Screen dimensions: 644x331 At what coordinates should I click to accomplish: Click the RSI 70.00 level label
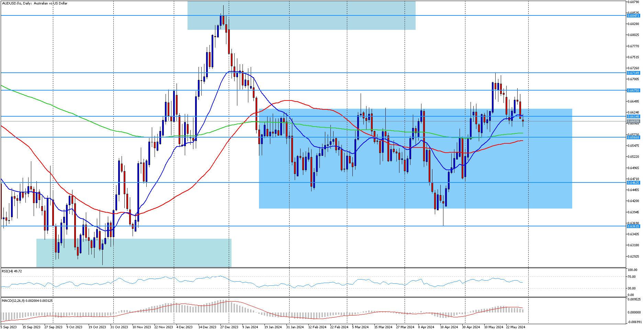pyautogui.click(x=631, y=277)
